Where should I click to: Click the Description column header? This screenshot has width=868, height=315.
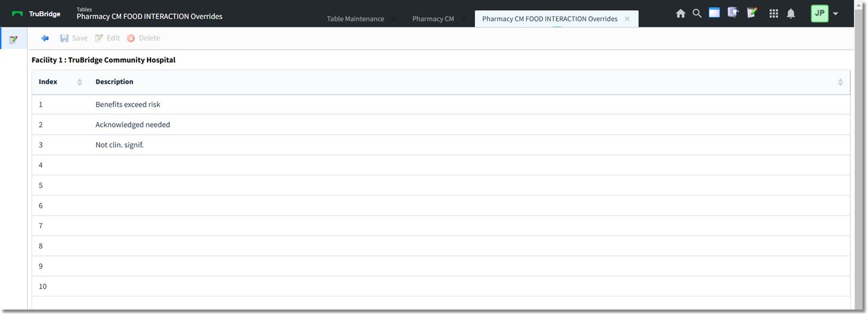(x=114, y=82)
